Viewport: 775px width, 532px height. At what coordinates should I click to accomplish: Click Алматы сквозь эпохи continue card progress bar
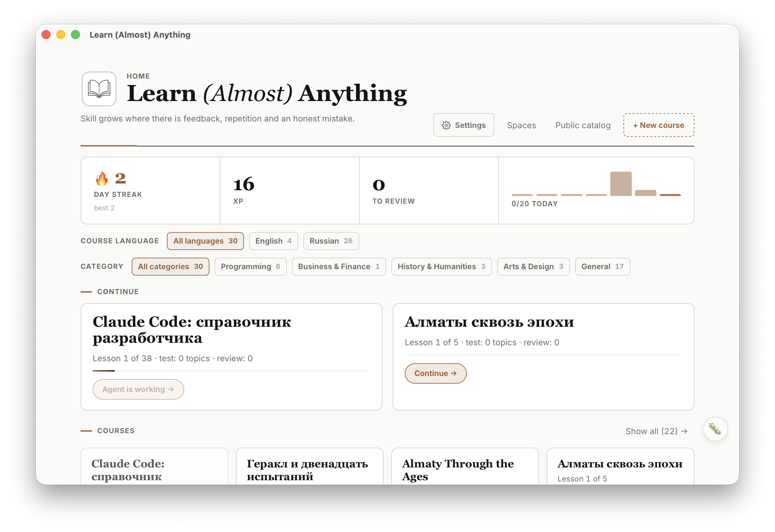(544, 355)
